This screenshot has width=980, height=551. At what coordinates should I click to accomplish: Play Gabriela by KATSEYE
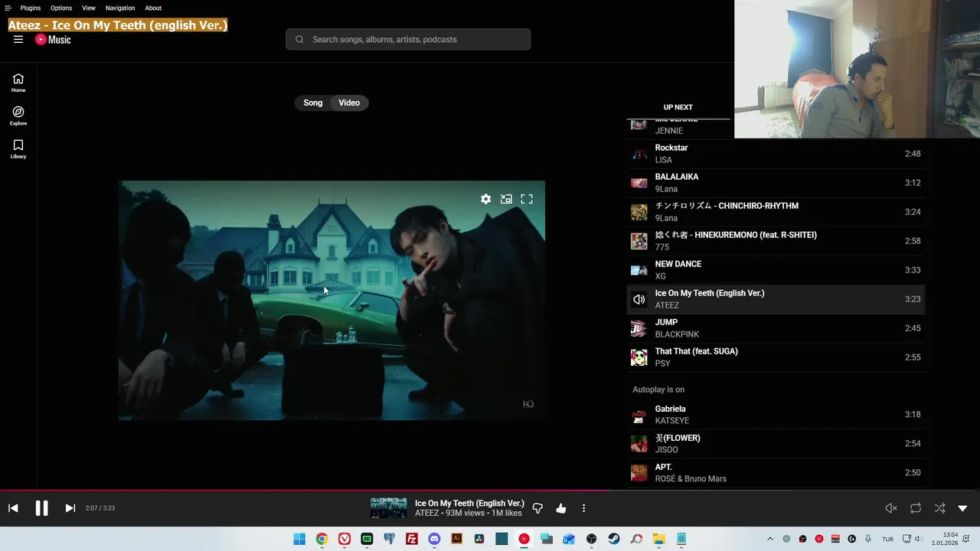click(x=776, y=415)
